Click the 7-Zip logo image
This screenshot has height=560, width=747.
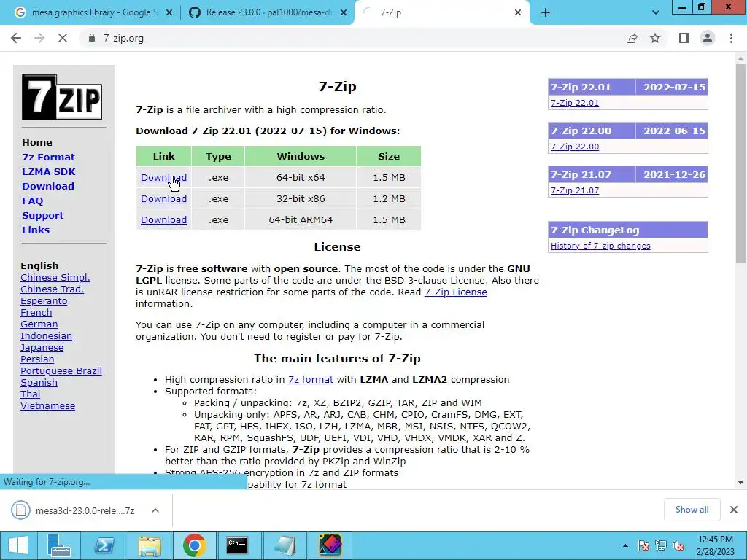(62, 97)
